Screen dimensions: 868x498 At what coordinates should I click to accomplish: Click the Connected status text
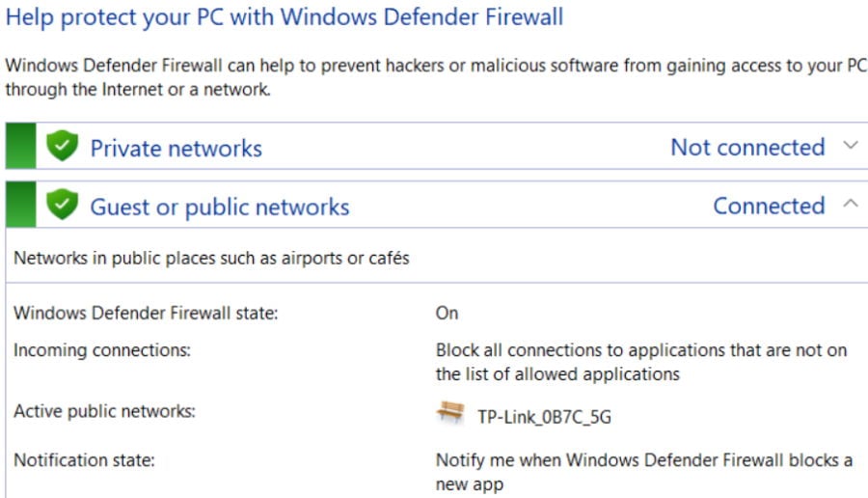point(769,206)
